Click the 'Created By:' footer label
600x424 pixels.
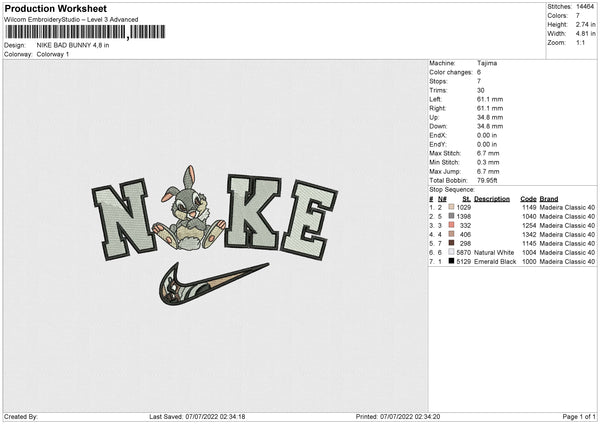21,416
